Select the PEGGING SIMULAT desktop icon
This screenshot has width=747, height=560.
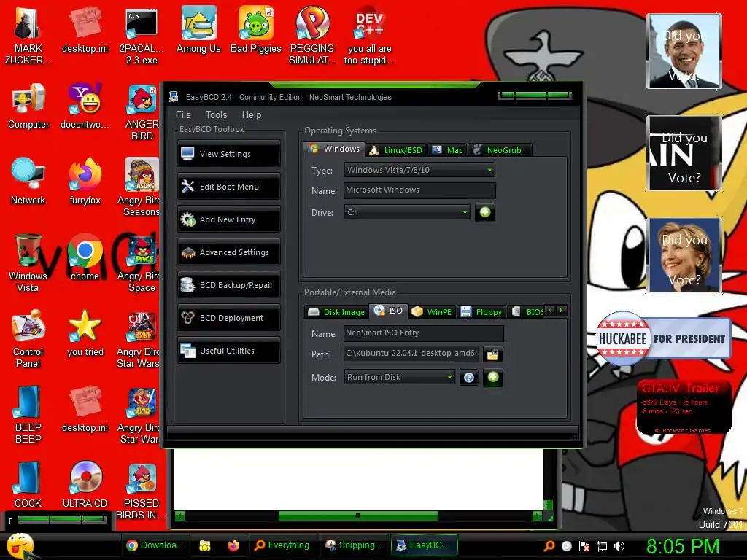312,36
